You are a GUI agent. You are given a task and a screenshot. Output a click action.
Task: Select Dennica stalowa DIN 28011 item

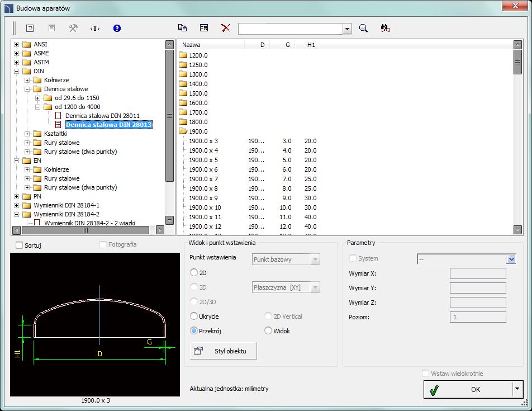[x=102, y=116]
